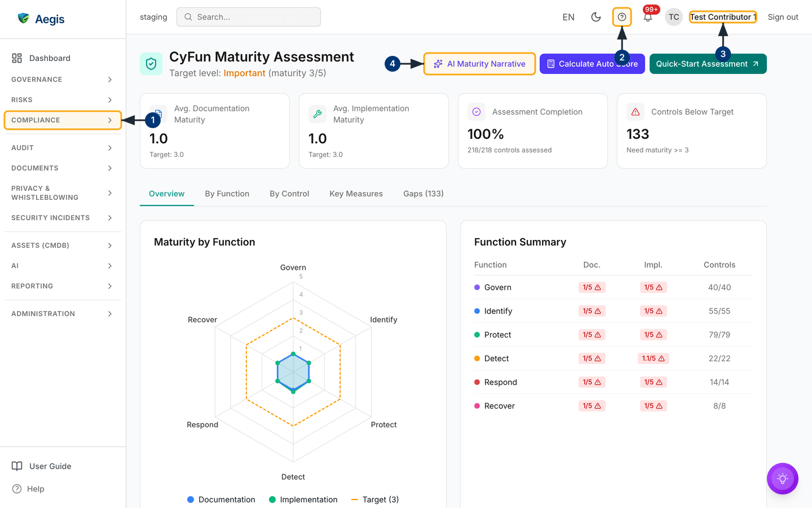This screenshot has height=508, width=812.
Task: Open Test Contributor 1 profile
Action: [723, 17]
